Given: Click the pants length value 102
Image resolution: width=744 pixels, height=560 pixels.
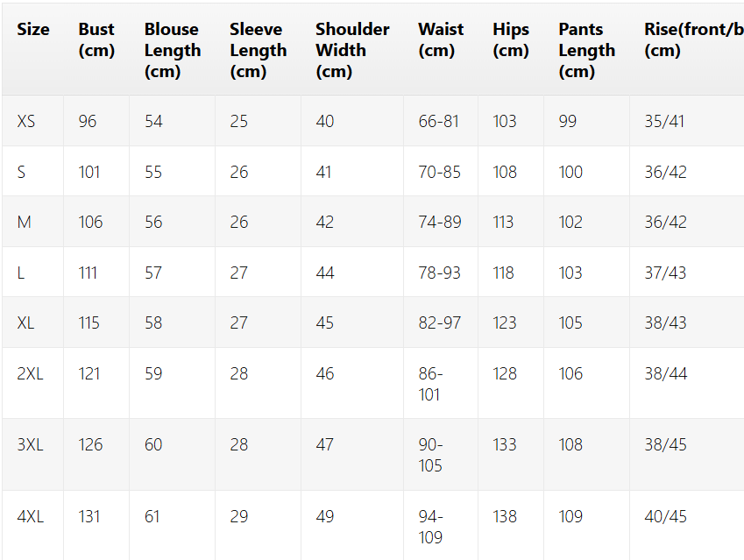Looking at the screenshot, I should [x=570, y=222].
